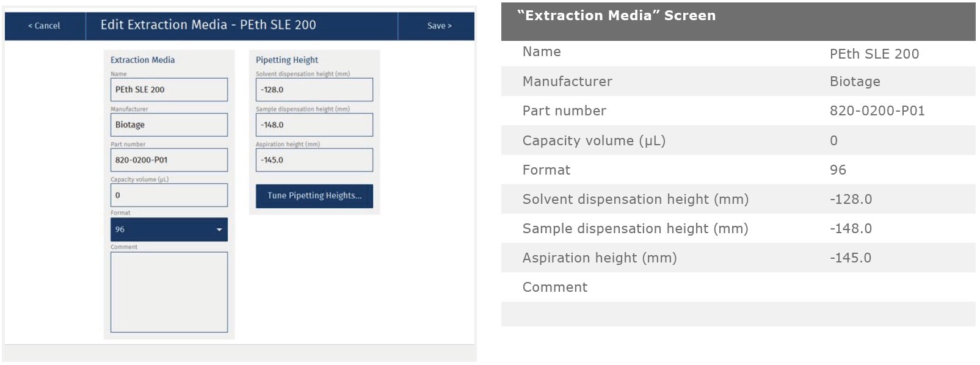Image resolution: width=980 pixels, height=365 pixels.
Task: Click the Extraction Media section heading
Action: (142, 60)
